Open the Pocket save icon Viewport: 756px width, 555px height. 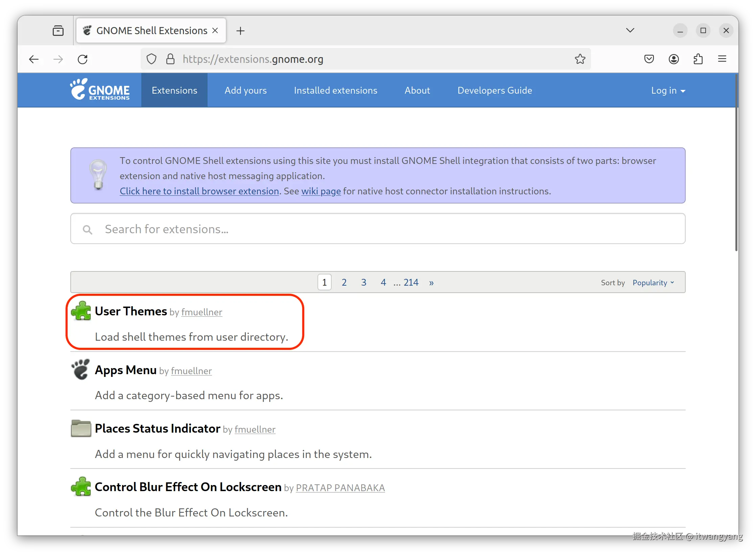coord(649,59)
